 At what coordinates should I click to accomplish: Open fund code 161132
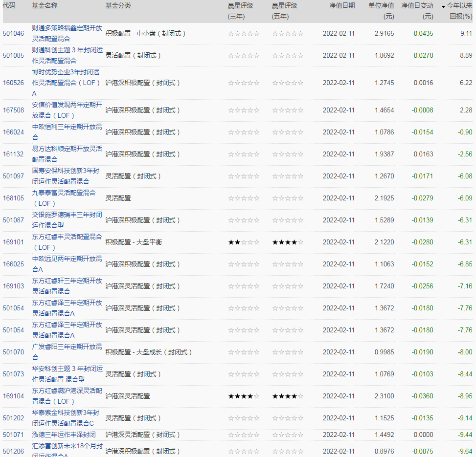click(x=13, y=154)
